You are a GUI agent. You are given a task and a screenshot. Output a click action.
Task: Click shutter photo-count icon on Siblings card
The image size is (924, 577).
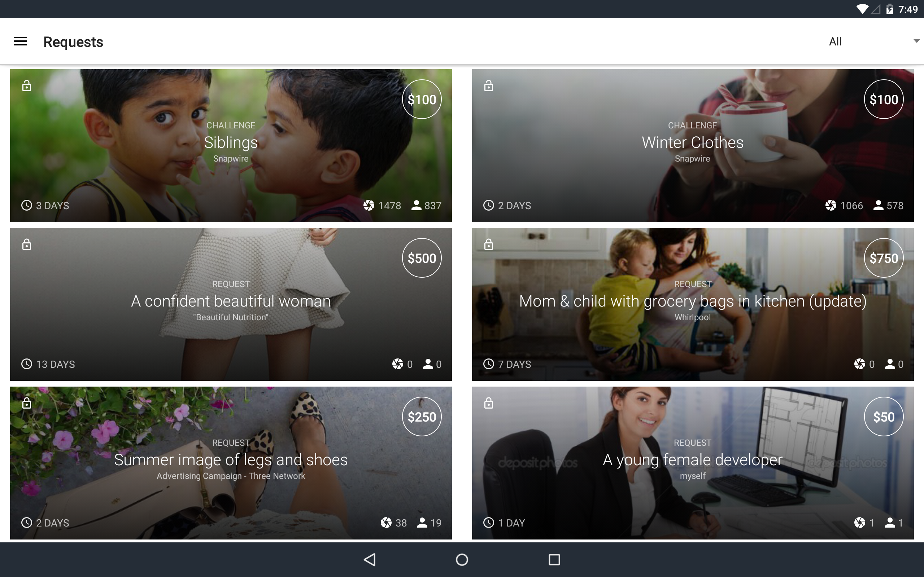click(x=369, y=205)
